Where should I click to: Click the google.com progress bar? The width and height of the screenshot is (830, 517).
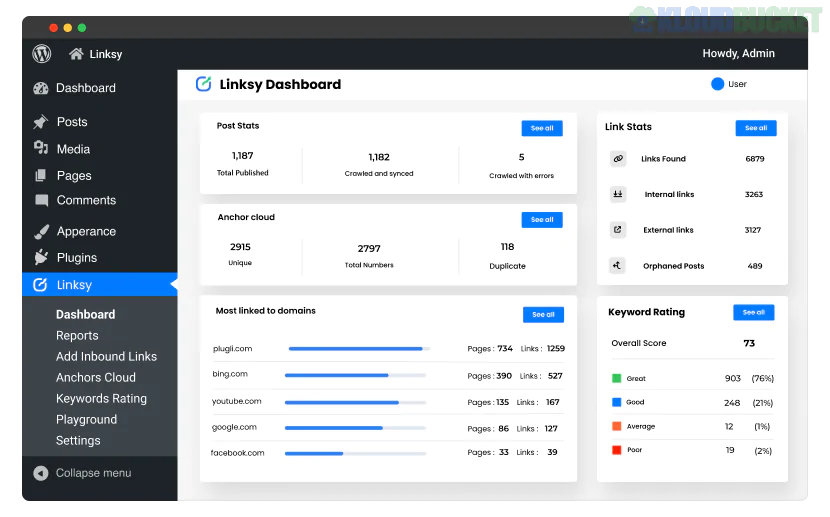(355, 428)
